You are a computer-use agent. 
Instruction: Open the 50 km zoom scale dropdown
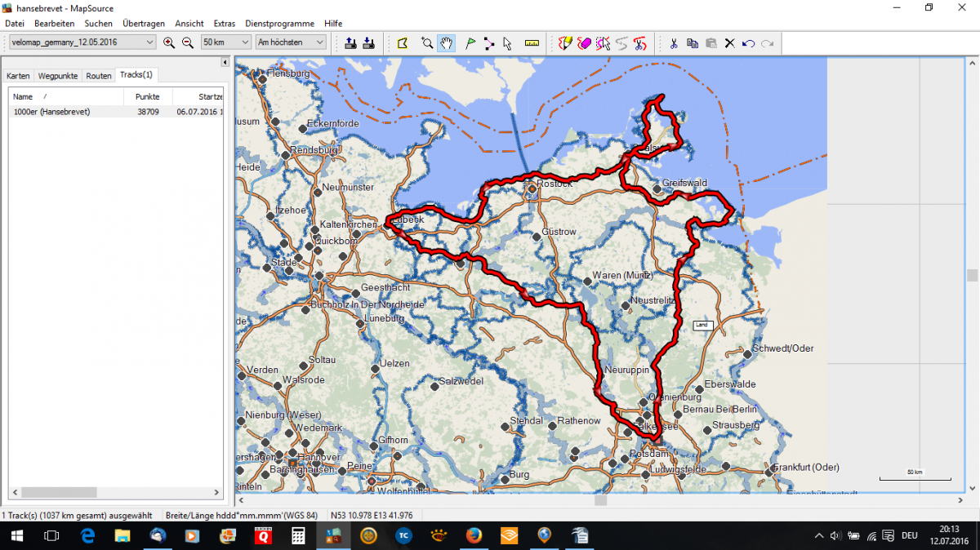(x=226, y=42)
